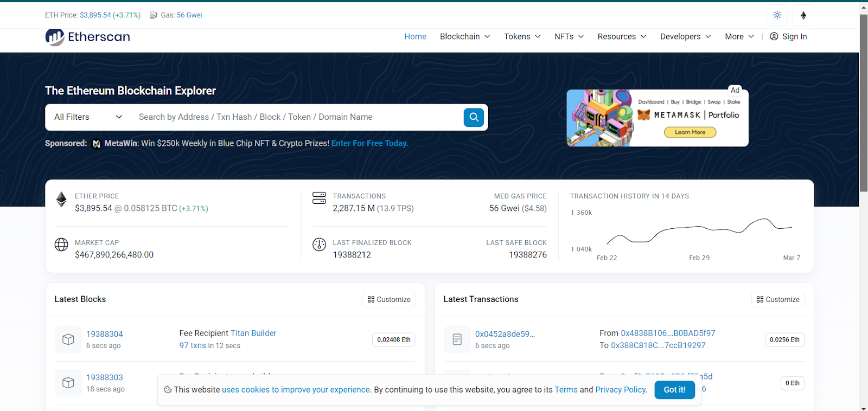View the 97 txns link
Screen dimensions: 868x411
[193, 345]
